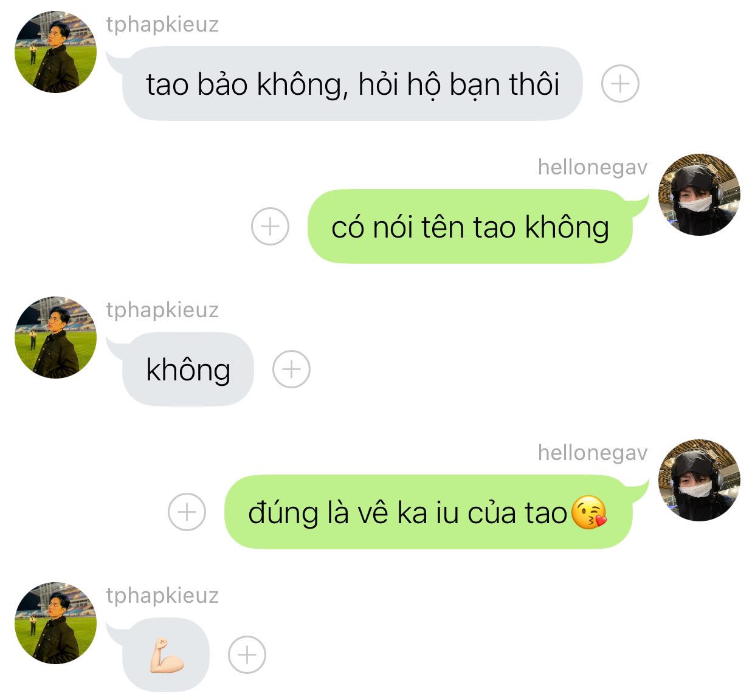Screen dimensions: 755x700
Task: Tap the green bubble "có nói tên tao không"
Action: 470,227
